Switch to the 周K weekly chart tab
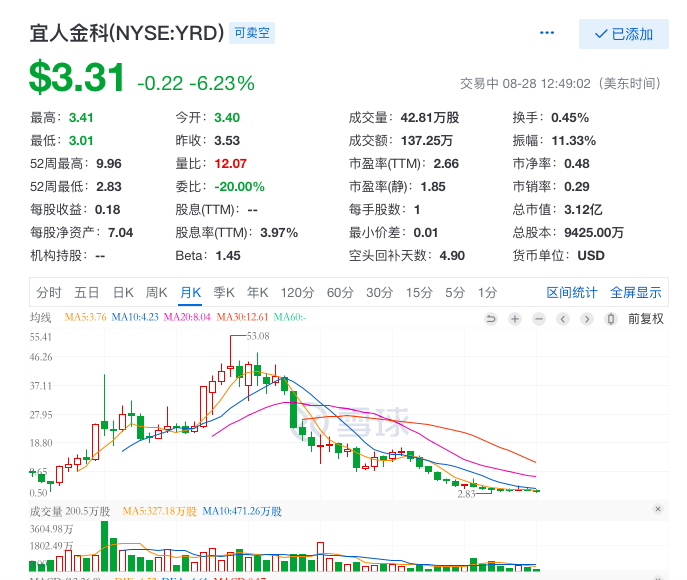 (156, 293)
